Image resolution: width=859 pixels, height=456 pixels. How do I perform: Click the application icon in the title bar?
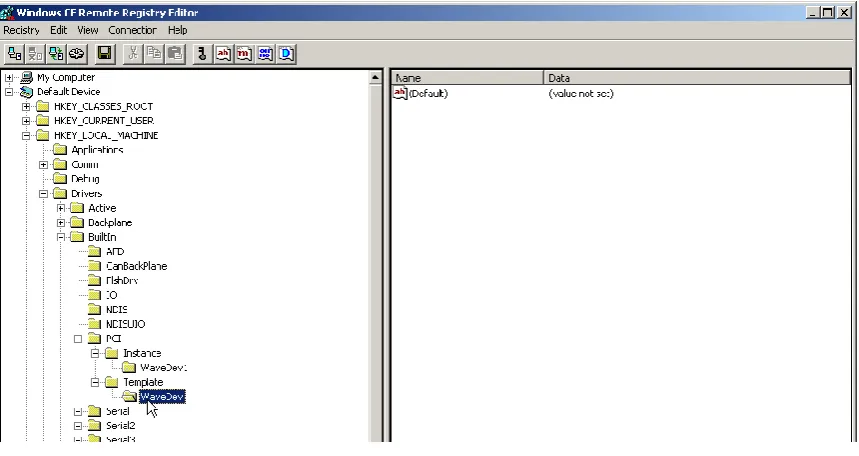[x=7, y=12]
